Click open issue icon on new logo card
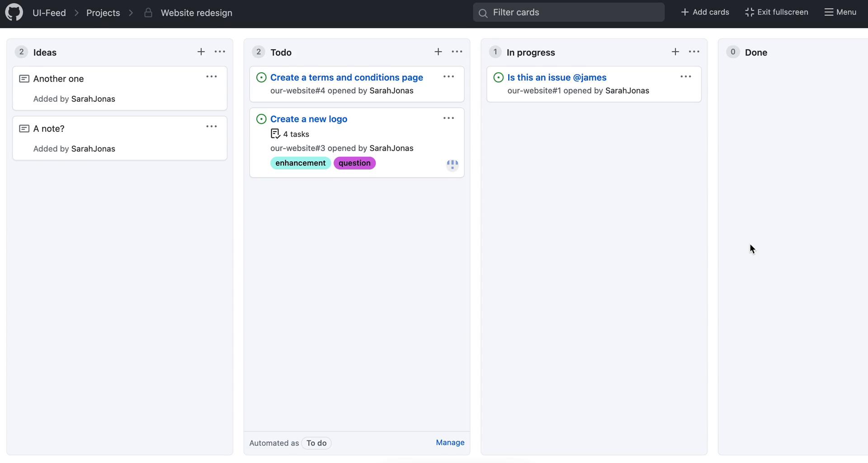 (x=261, y=119)
